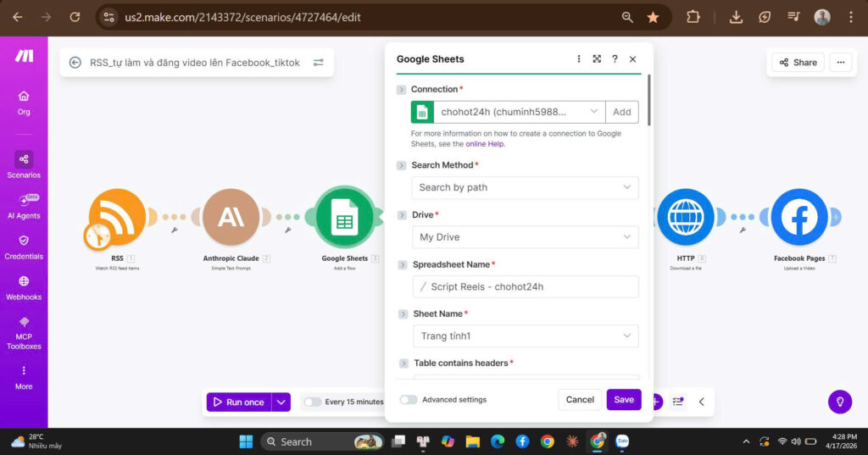Open Credentials in sidebar
This screenshot has width=868, height=455.
(x=24, y=246)
